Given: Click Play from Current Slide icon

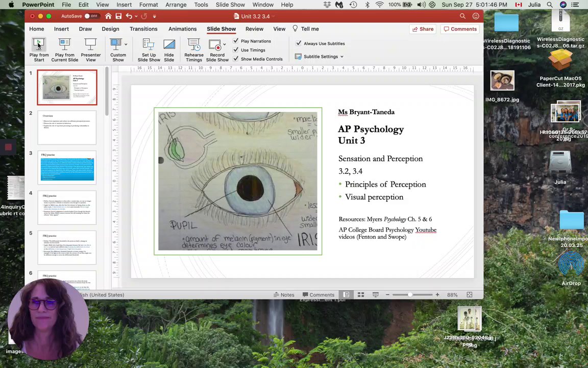Looking at the screenshot, I should click(64, 45).
